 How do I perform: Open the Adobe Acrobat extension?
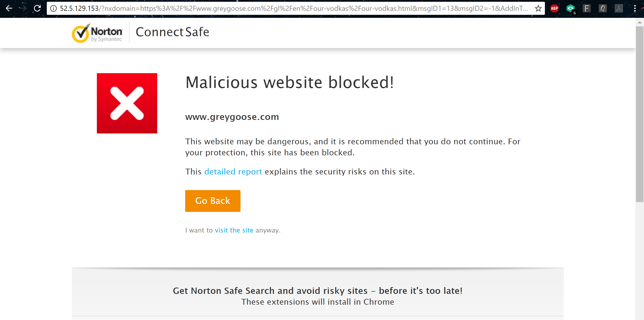619,8
